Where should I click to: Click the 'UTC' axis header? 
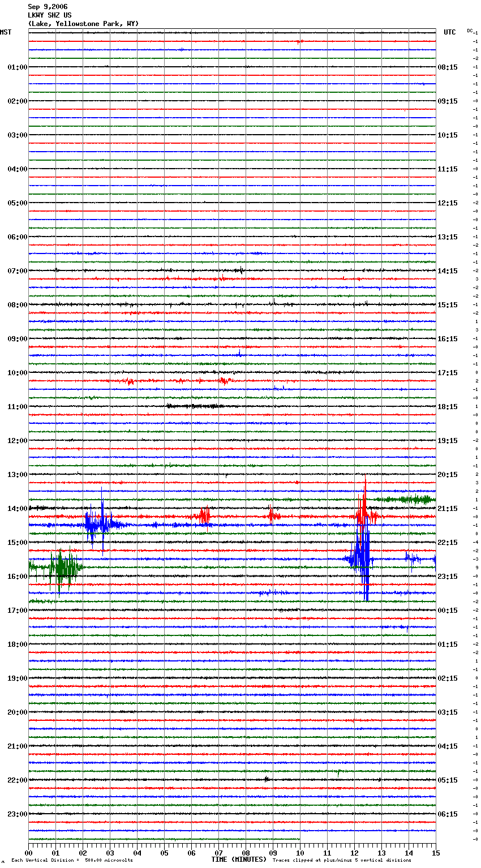[450, 32]
